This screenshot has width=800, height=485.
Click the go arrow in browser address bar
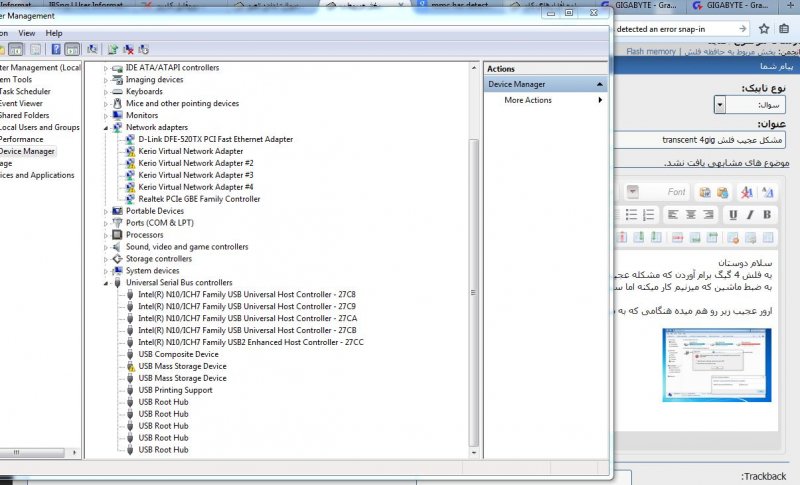click(x=742, y=29)
